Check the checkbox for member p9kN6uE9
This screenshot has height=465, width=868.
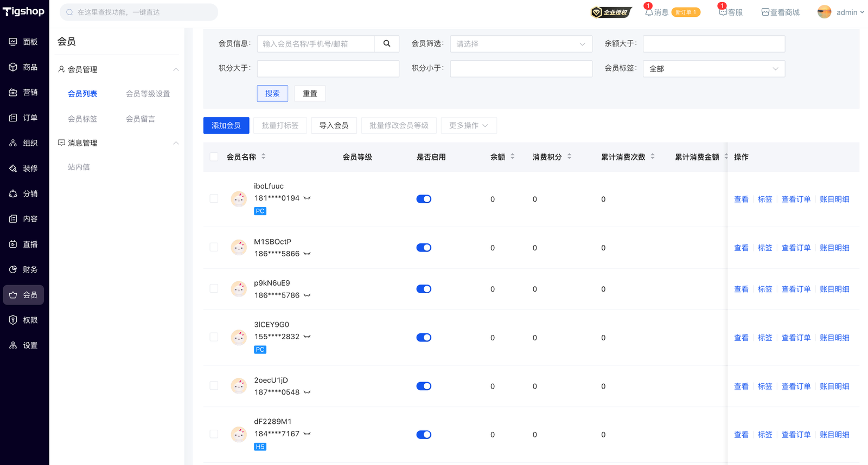click(x=214, y=289)
